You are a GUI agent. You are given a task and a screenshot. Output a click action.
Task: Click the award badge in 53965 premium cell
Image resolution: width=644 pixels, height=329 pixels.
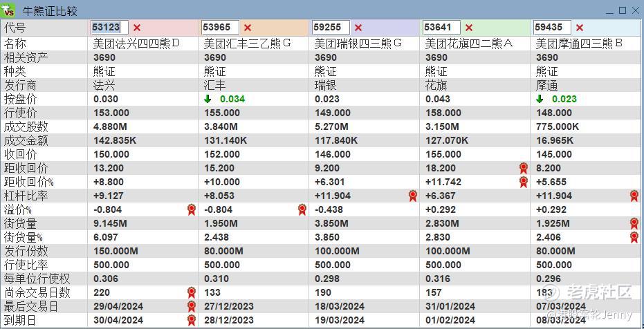302,209
